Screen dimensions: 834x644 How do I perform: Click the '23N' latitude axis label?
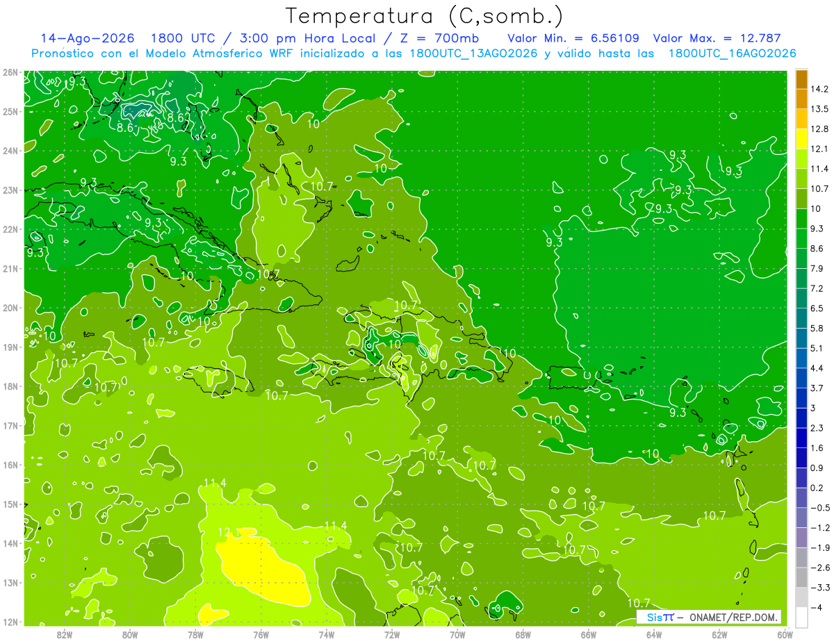click(x=10, y=190)
